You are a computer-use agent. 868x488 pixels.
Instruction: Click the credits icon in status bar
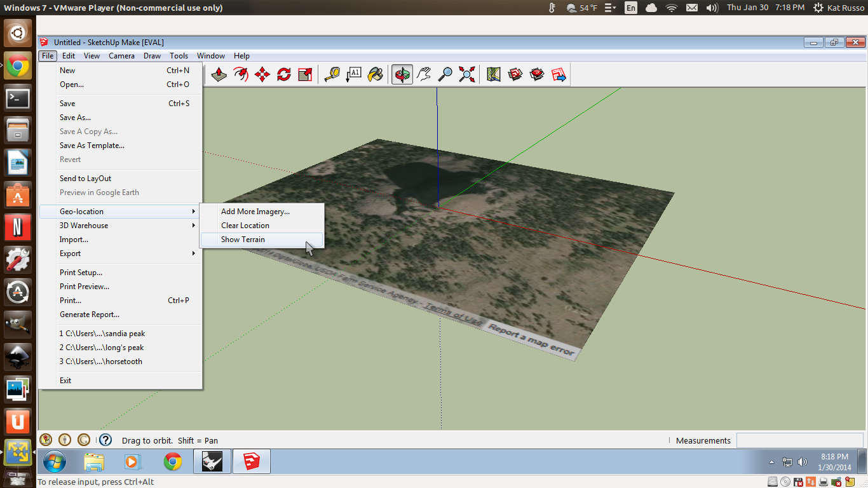click(x=65, y=440)
